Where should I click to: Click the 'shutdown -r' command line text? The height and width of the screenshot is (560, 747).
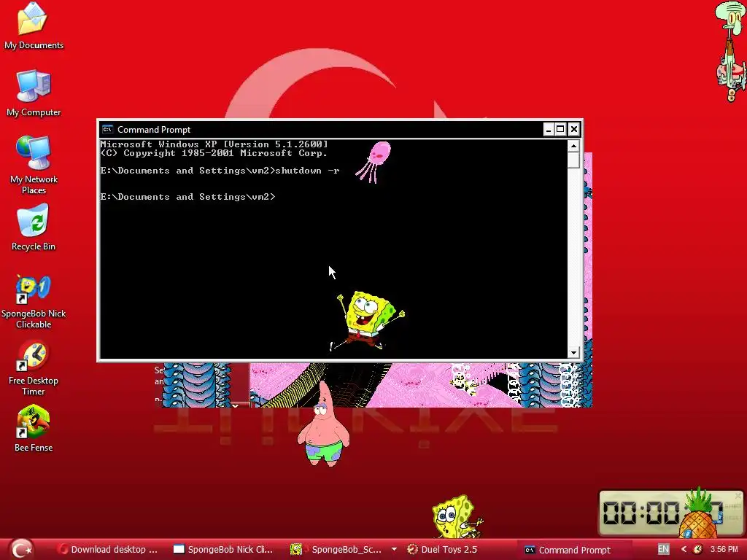coord(307,171)
